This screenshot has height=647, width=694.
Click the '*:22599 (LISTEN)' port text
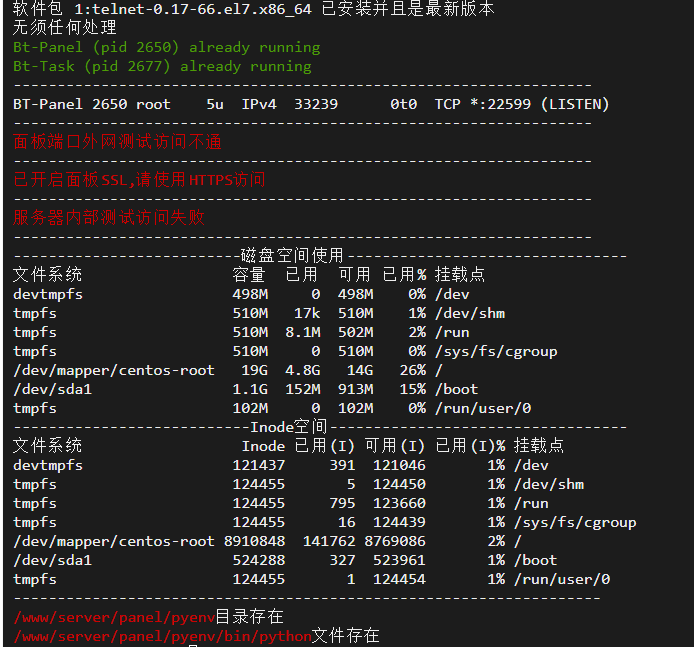point(540,104)
